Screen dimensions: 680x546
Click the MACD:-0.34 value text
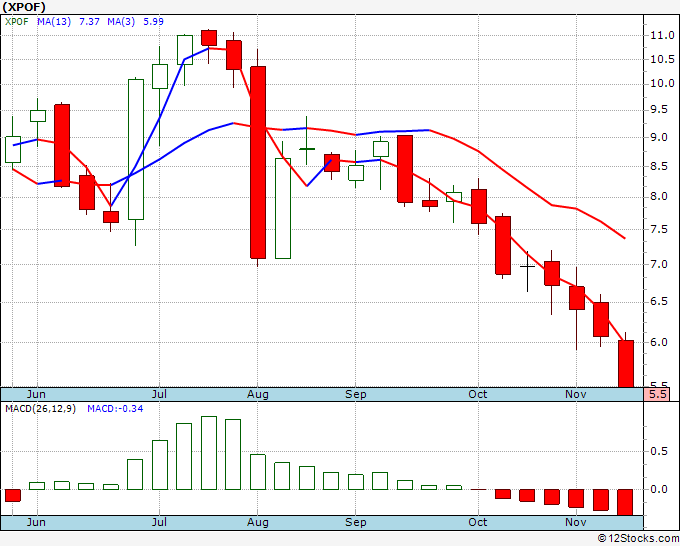115,409
